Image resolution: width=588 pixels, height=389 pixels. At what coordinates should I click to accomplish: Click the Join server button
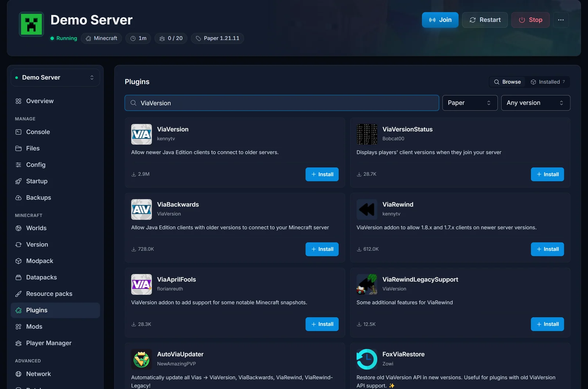440,20
